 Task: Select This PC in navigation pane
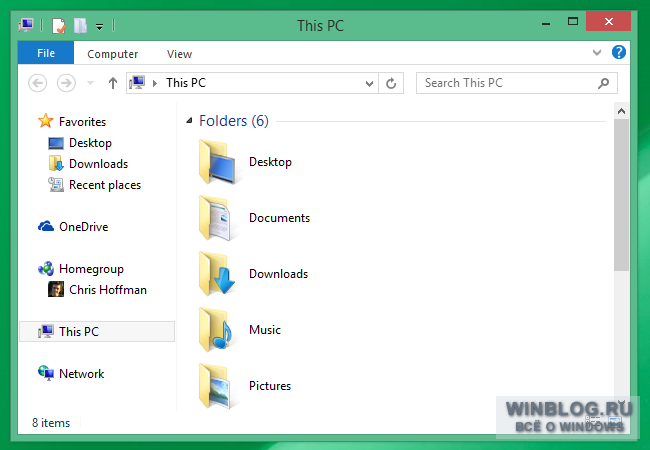tap(97, 331)
